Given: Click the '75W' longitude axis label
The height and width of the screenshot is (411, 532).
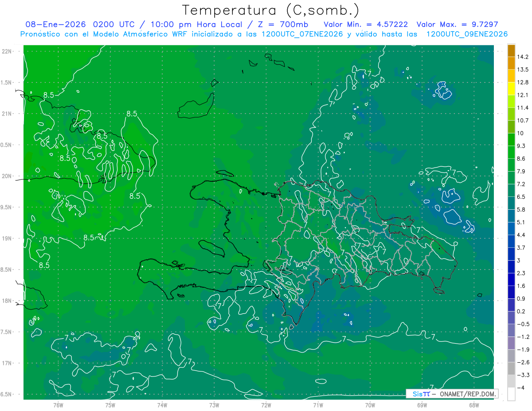Looking at the screenshot, I should pyautogui.click(x=110, y=405).
